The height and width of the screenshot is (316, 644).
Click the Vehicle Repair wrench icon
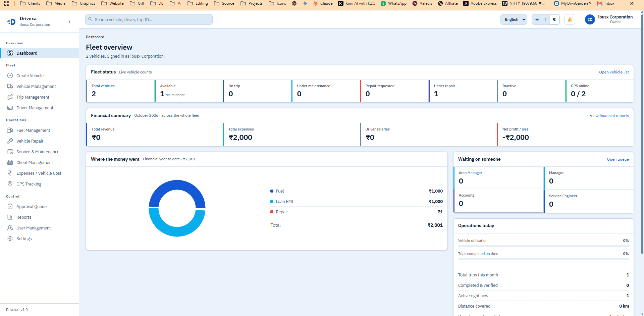pyautogui.click(x=10, y=141)
